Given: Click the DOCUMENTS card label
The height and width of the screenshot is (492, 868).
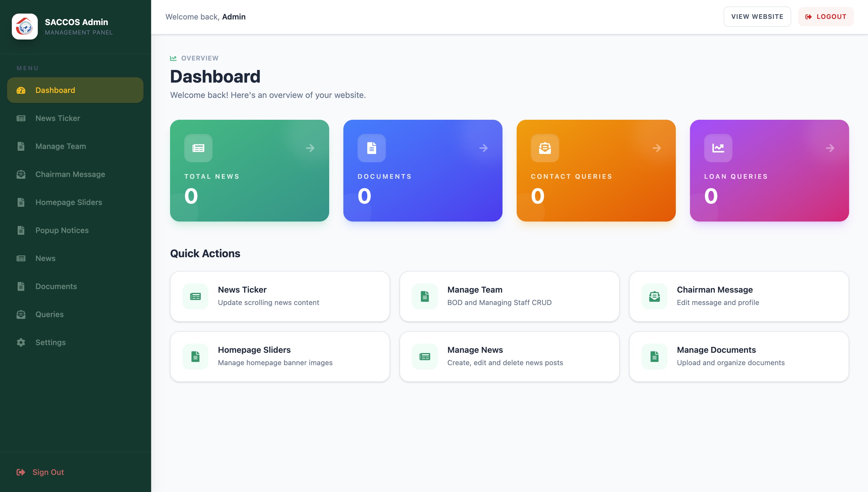Looking at the screenshot, I should point(384,176).
